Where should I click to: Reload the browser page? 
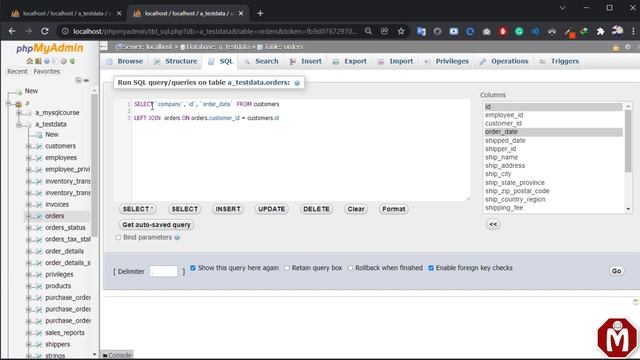pos(44,31)
